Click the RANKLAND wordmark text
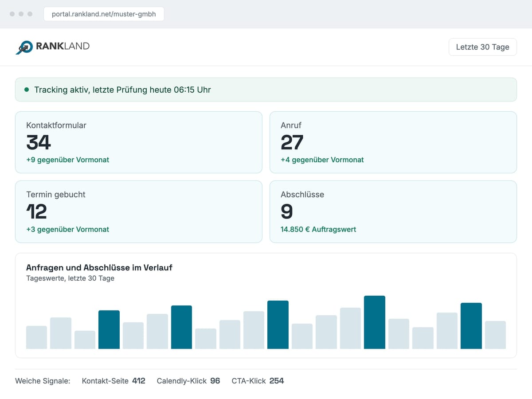This screenshot has width=532, height=399. [63, 46]
